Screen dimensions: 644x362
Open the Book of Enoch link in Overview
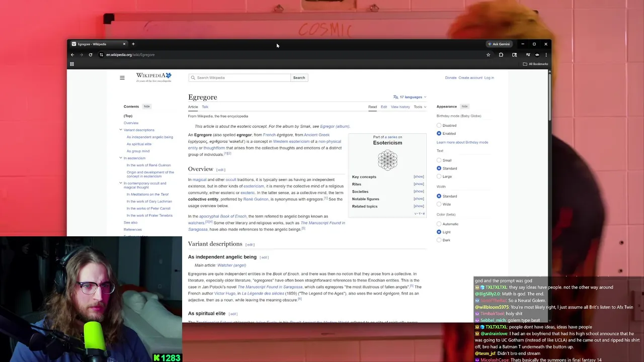click(233, 217)
